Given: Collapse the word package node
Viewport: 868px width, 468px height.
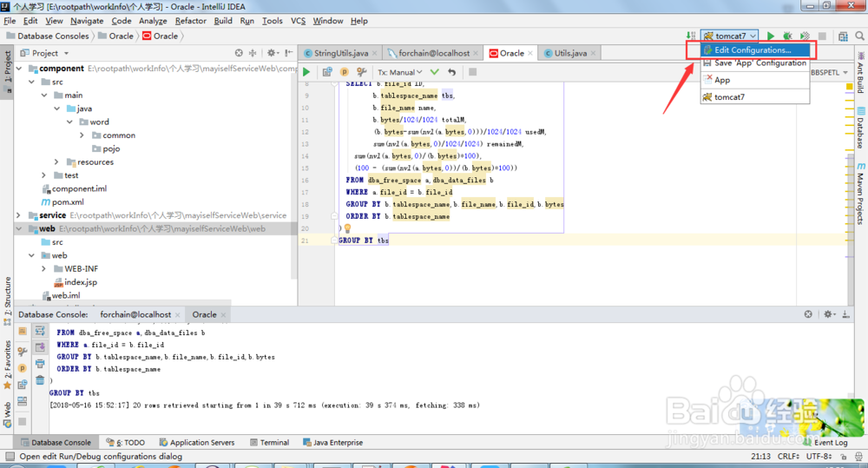Looking at the screenshot, I should pos(69,122).
